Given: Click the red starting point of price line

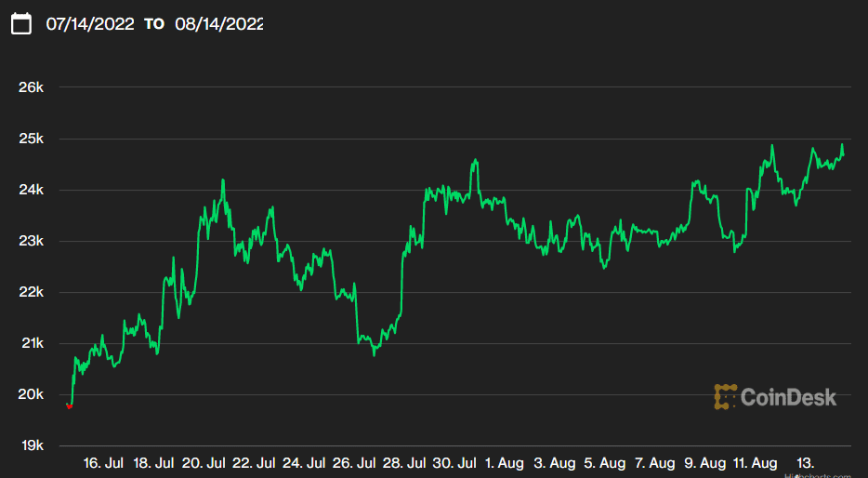Looking at the screenshot, I should 69,406.
